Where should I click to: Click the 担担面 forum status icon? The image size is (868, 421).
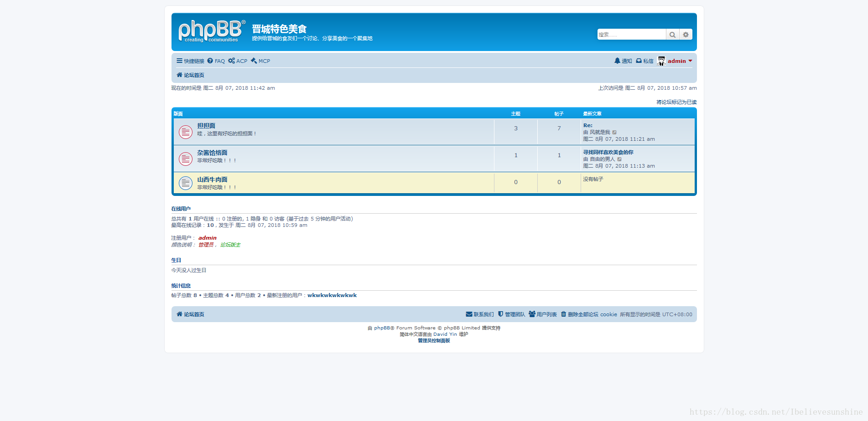[185, 132]
